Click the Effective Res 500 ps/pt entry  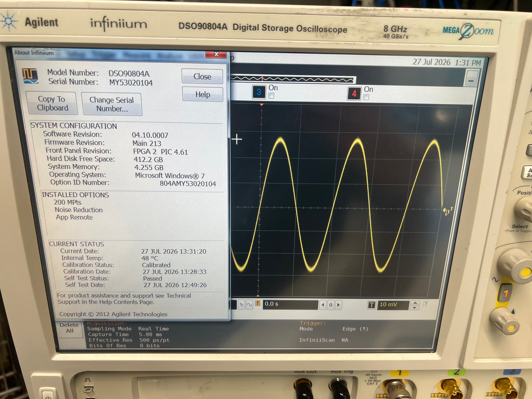(129, 340)
